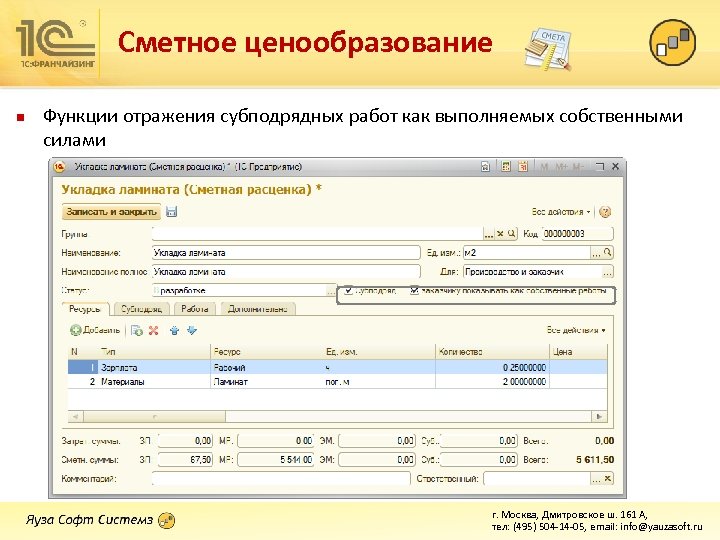This screenshot has width=720, height=540.
Task: Toggle Заказчику показывать как собственные работы checkbox
Action: (x=414, y=290)
